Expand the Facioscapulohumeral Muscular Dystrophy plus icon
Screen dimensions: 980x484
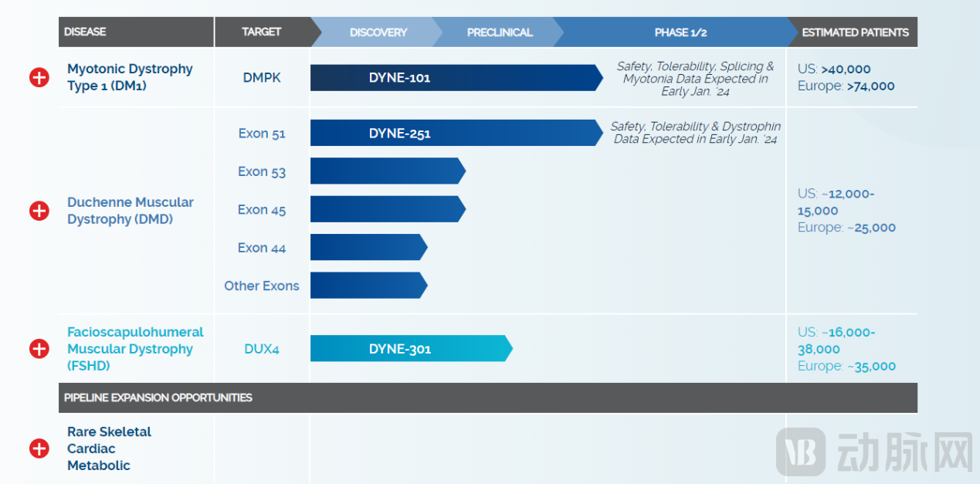[39, 349]
